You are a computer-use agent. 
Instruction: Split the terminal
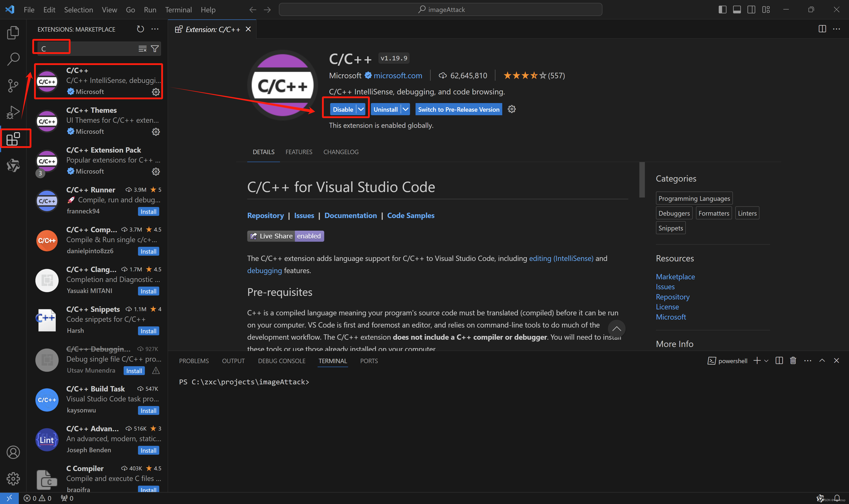(779, 361)
